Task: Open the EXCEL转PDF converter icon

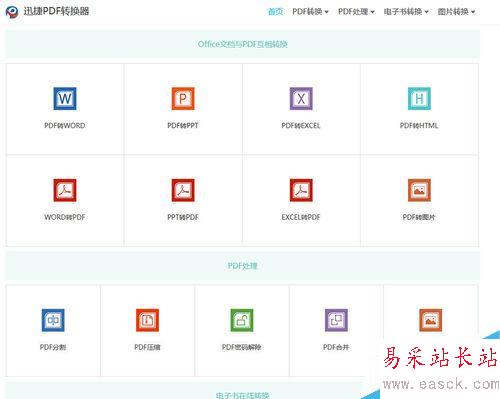Action: click(301, 190)
